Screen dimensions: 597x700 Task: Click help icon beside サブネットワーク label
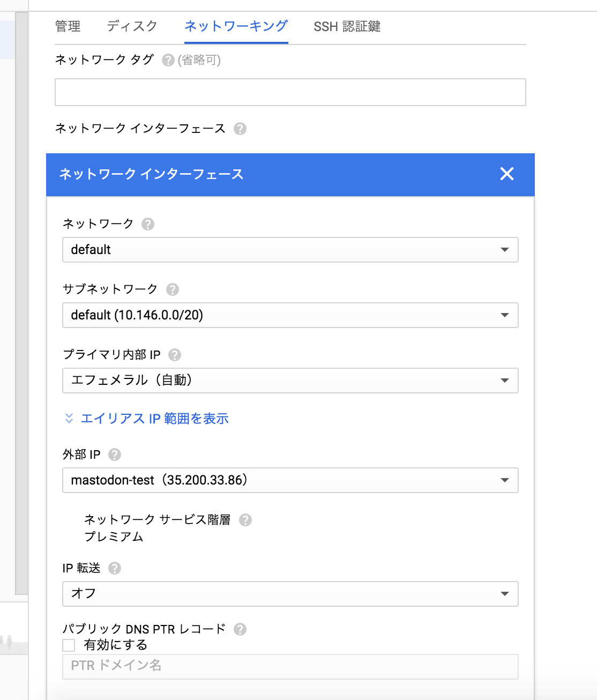(x=172, y=289)
